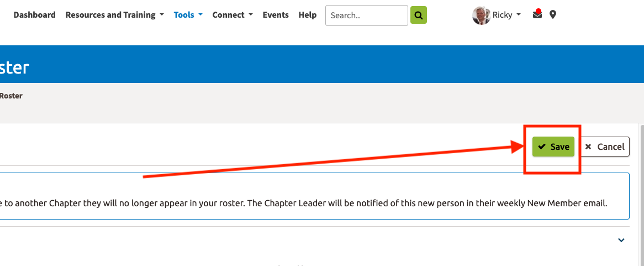Click the location pin icon
644x266 pixels.
pos(553,15)
